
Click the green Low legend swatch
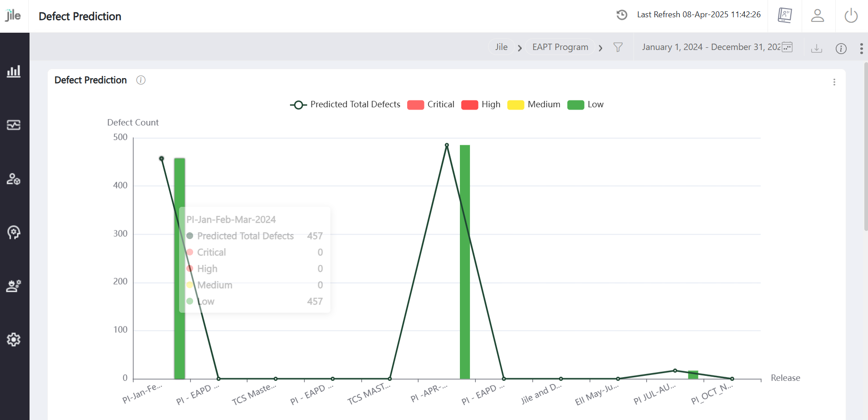[575, 105]
